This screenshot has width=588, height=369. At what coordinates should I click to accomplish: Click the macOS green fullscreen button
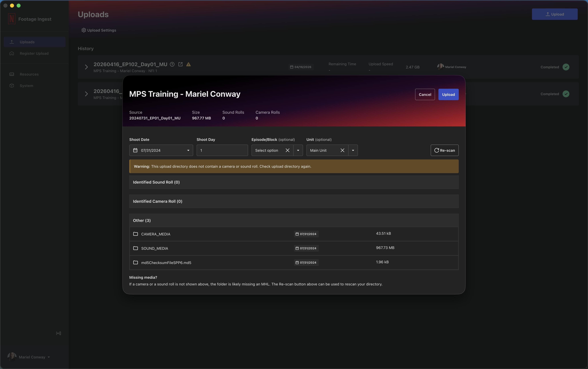point(19,5)
